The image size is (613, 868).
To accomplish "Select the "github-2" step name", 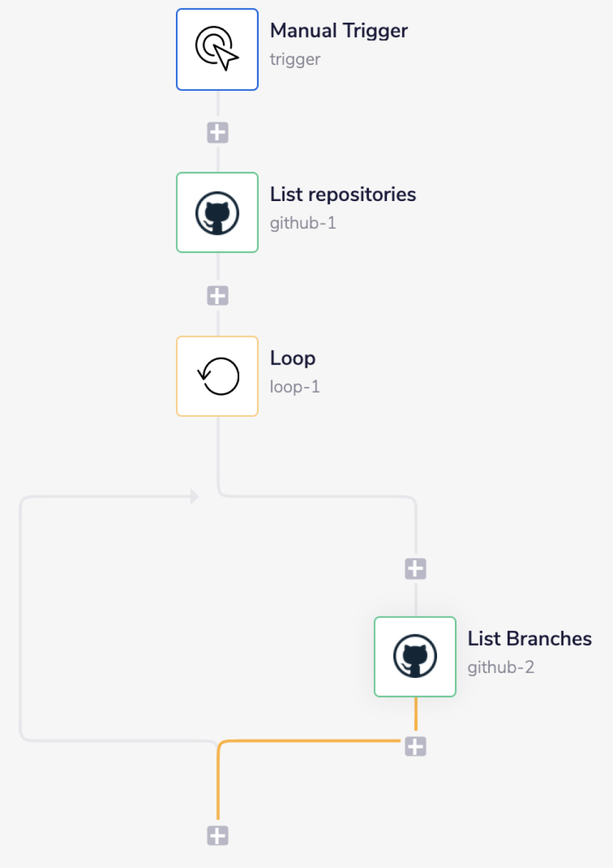I will click(501, 667).
